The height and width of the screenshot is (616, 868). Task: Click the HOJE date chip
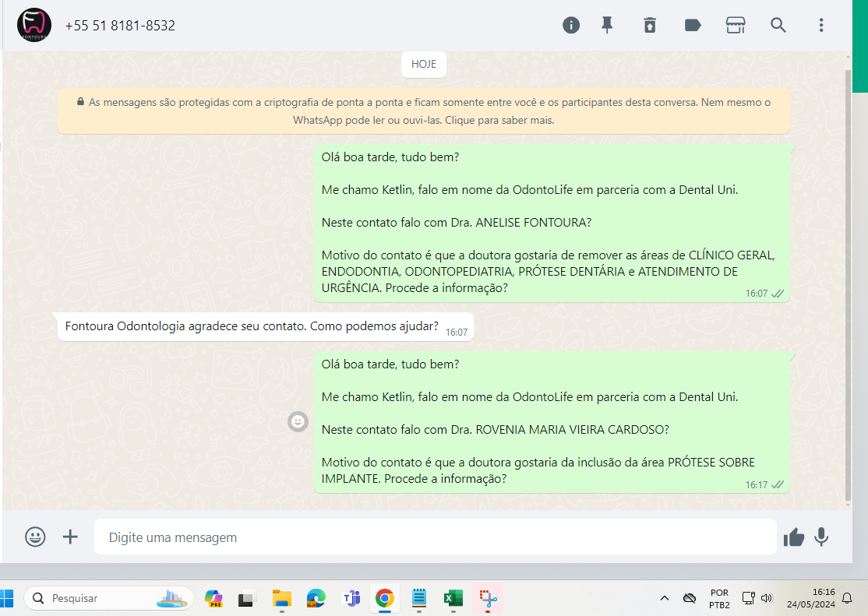[424, 64]
